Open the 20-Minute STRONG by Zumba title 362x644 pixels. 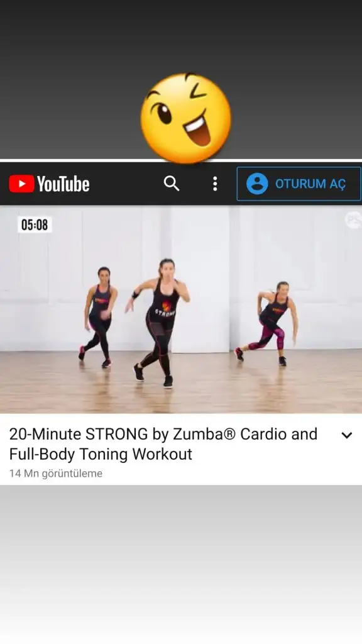tap(163, 444)
